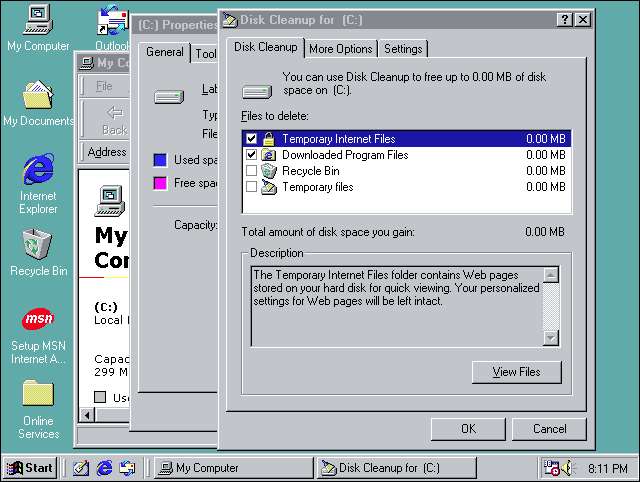
Task: Click task scheduler tray icon
Action: click(551, 468)
